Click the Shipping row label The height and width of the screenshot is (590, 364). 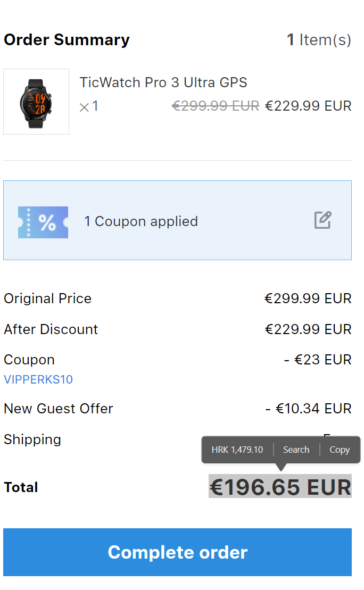[32, 439]
